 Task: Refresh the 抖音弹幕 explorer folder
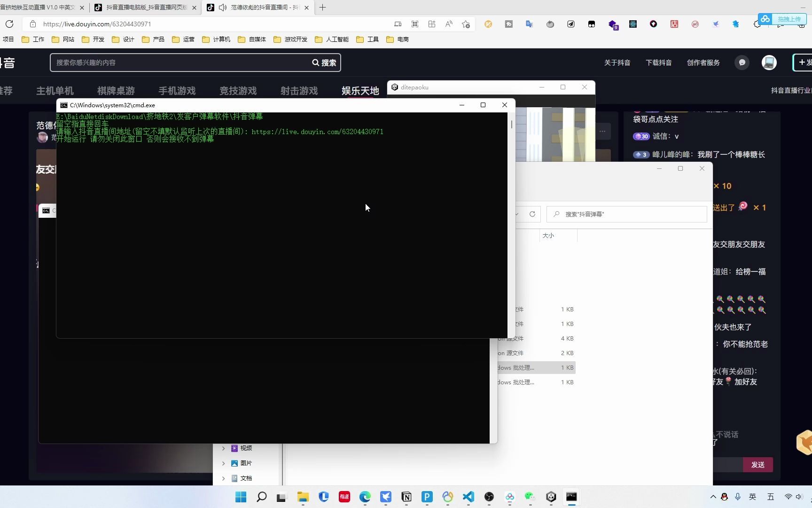click(x=532, y=214)
